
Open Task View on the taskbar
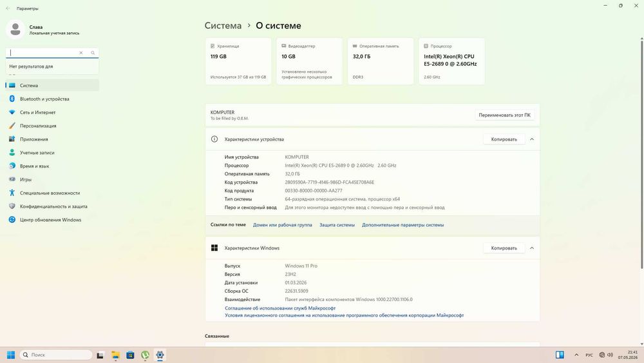(100, 355)
